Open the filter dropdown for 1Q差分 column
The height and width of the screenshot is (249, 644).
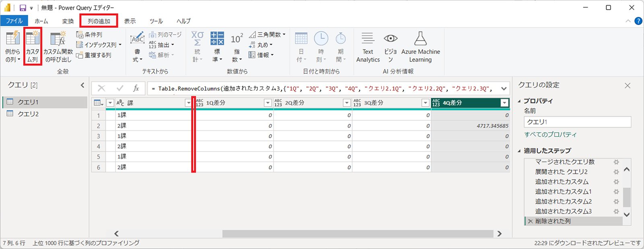(267, 103)
